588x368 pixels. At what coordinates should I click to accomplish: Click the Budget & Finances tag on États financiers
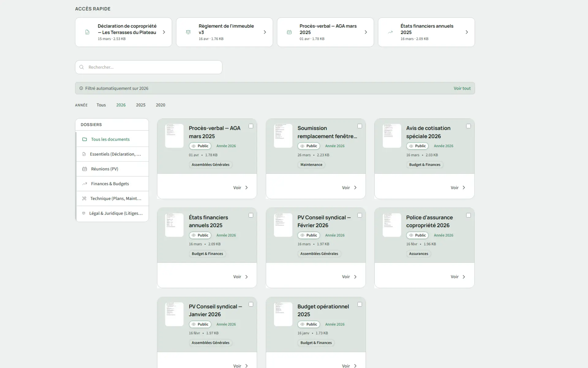[207, 254]
